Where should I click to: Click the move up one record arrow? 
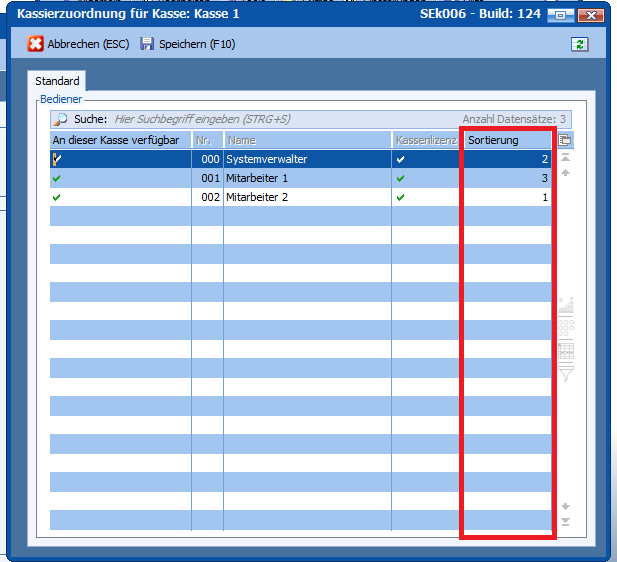click(566, 173)
